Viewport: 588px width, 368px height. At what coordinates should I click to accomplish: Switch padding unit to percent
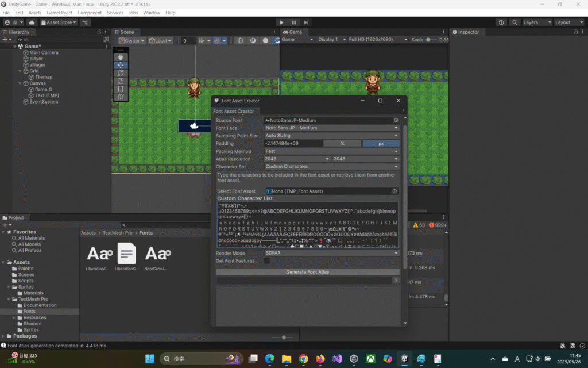[x=342, y=143]
